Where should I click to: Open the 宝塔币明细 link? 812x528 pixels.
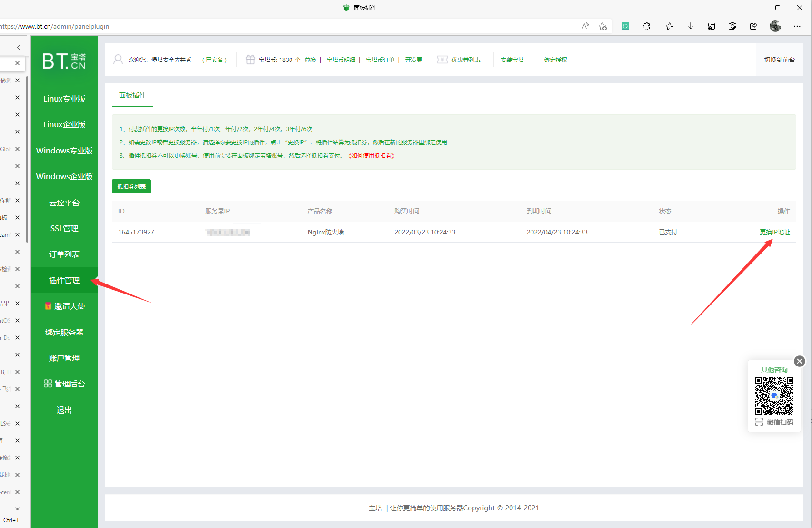(x=341, y=60)
